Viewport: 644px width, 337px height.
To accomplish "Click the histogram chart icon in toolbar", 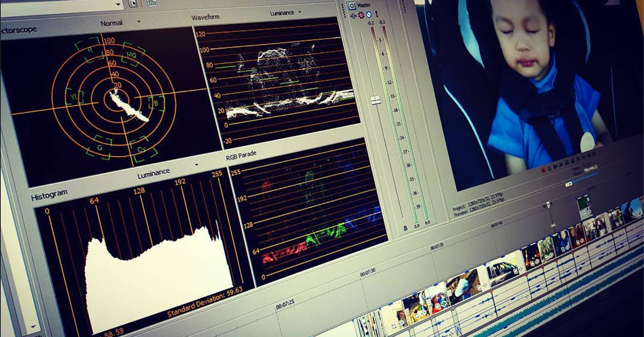I will 152,3.
